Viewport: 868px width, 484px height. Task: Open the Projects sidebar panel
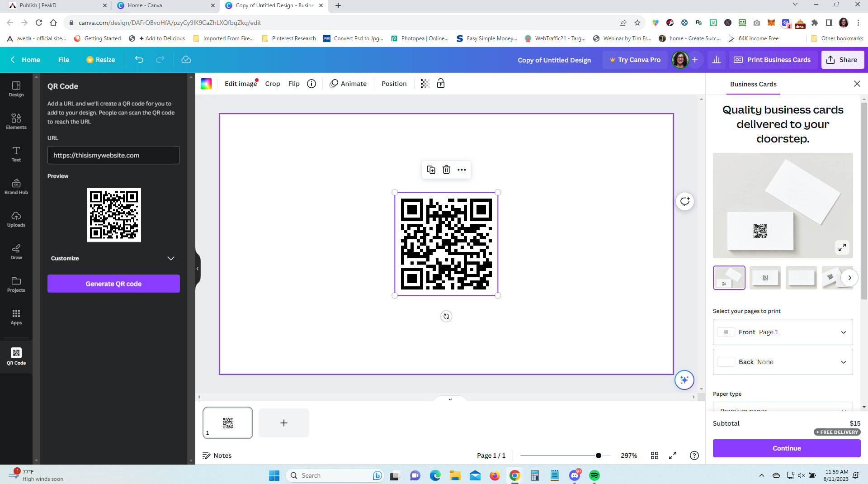point(16,285)
